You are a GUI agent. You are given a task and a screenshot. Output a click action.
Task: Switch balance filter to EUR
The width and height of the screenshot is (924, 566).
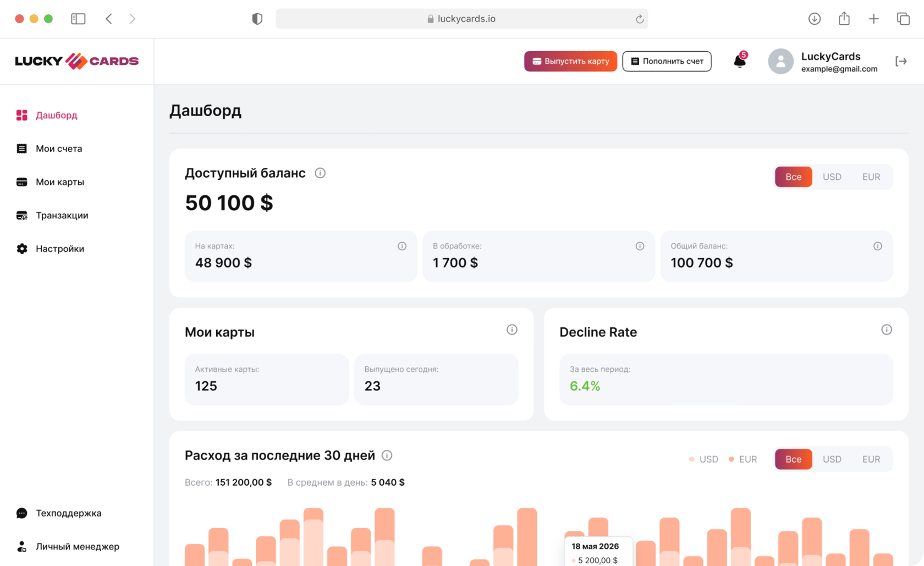coord(871,177)
